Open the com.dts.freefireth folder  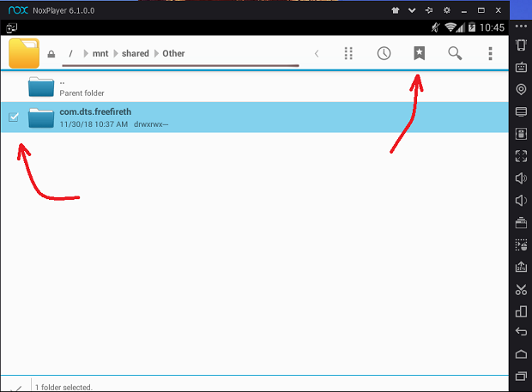[x=255, y=118]
